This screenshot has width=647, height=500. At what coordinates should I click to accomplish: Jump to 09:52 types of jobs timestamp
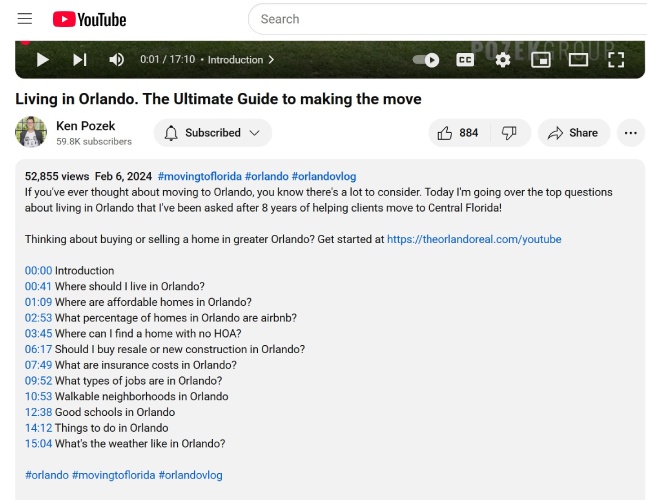coord(38,381)
